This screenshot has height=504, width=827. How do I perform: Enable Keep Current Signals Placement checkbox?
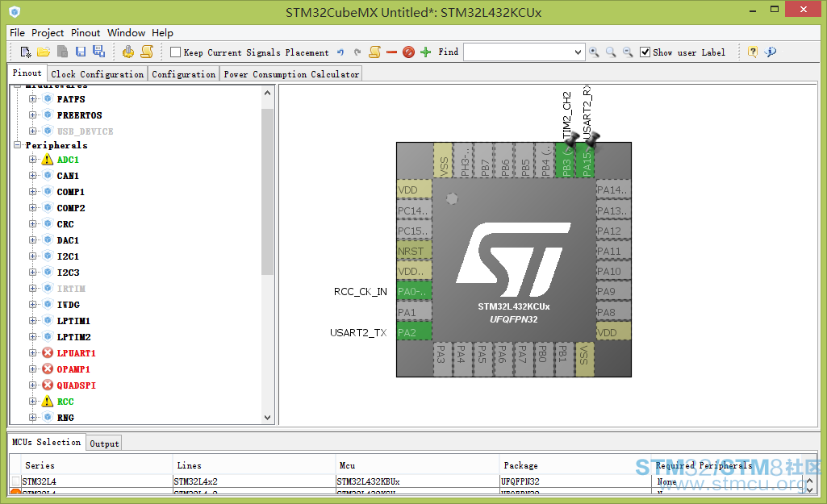(x=176, y=52)
